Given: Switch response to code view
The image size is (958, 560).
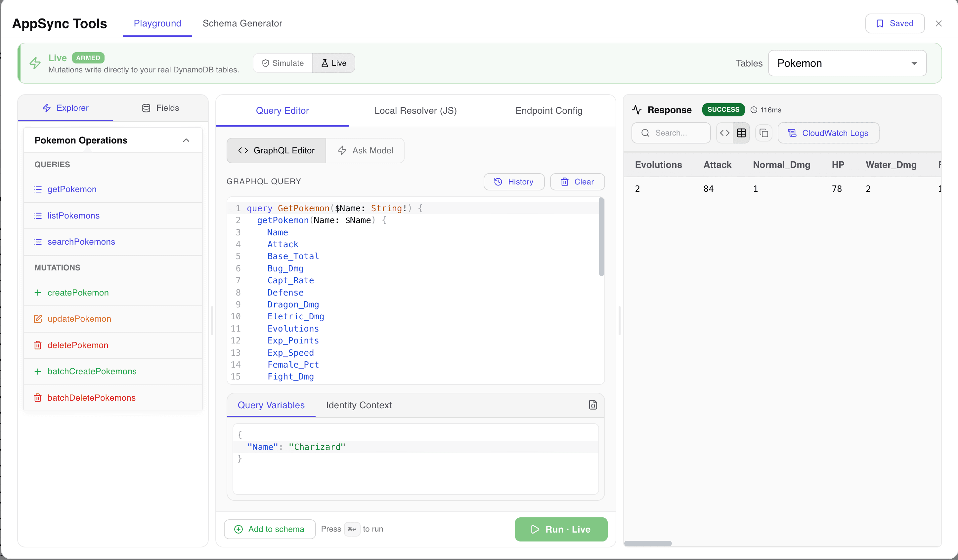Looking at the screenshot, I should [724, 133].
